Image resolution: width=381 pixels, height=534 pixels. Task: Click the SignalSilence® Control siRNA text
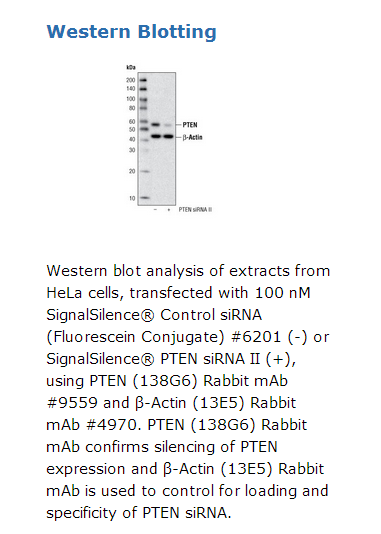point(154,315)
